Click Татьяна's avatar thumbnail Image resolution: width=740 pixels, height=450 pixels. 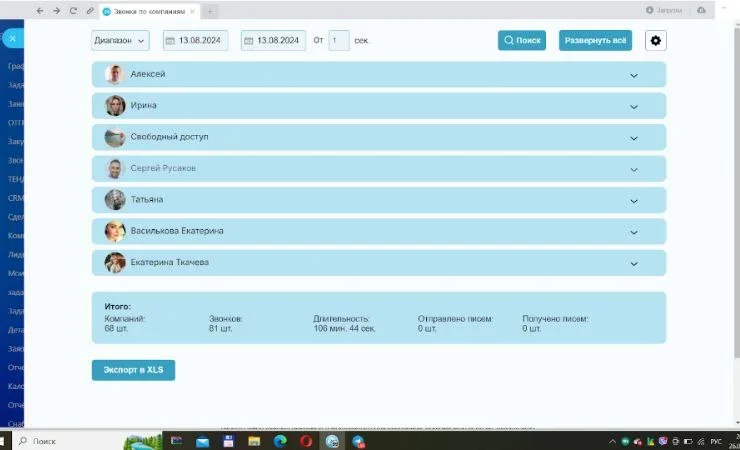[x=115, y=200]
